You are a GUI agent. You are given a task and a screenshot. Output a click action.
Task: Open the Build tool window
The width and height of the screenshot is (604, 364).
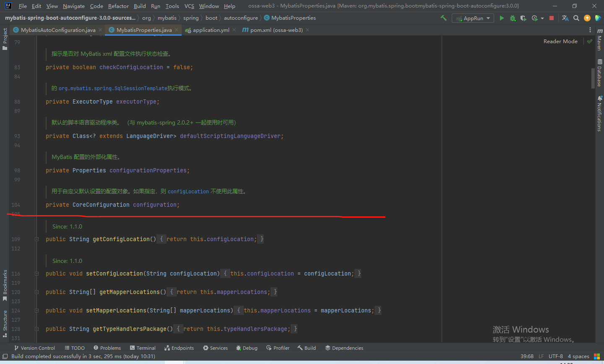pos(307,348)
